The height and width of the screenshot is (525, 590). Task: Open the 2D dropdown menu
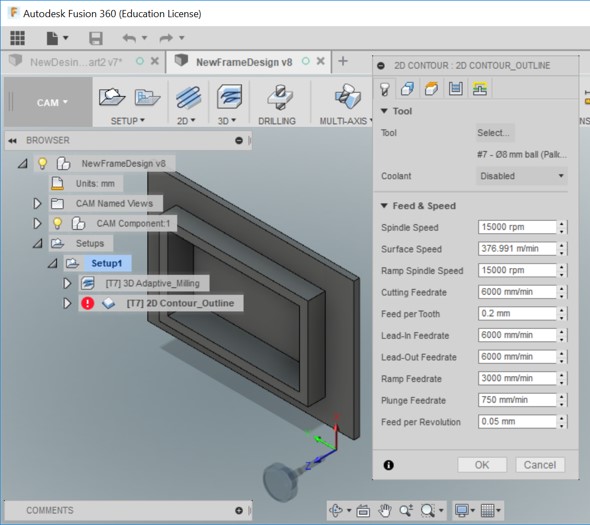click(x=186, y=121)
